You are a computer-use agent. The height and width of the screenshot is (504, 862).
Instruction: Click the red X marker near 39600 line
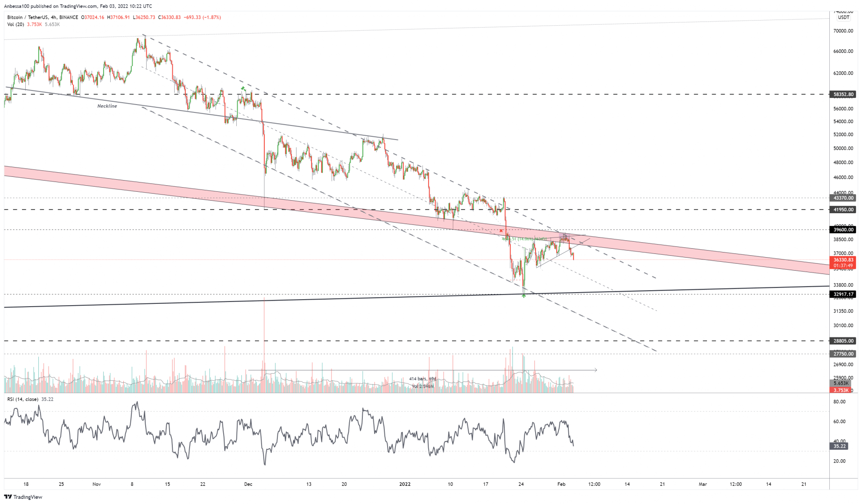tap(502, 231)
